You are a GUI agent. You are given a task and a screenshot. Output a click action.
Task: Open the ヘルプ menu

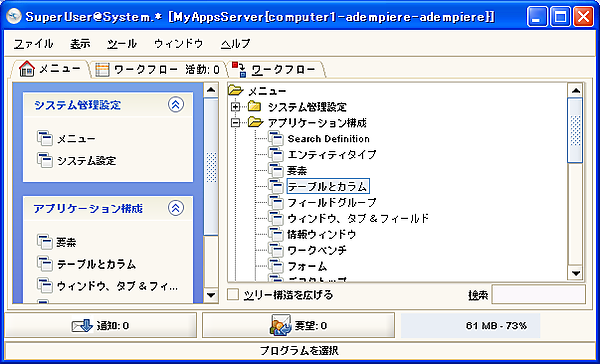coord(235,44)
